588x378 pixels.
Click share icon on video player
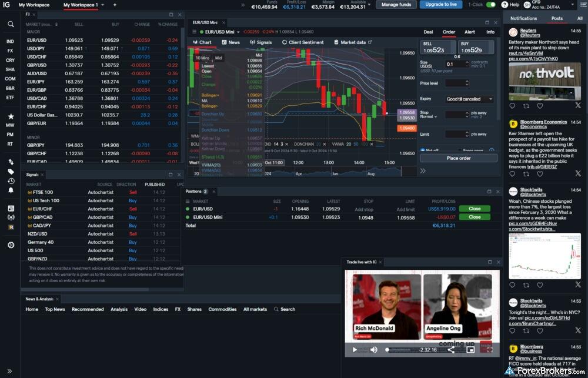[451, 349]
